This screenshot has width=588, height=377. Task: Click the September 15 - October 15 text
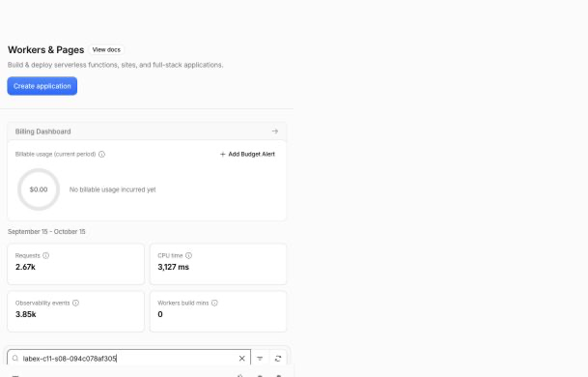[46, 232]
